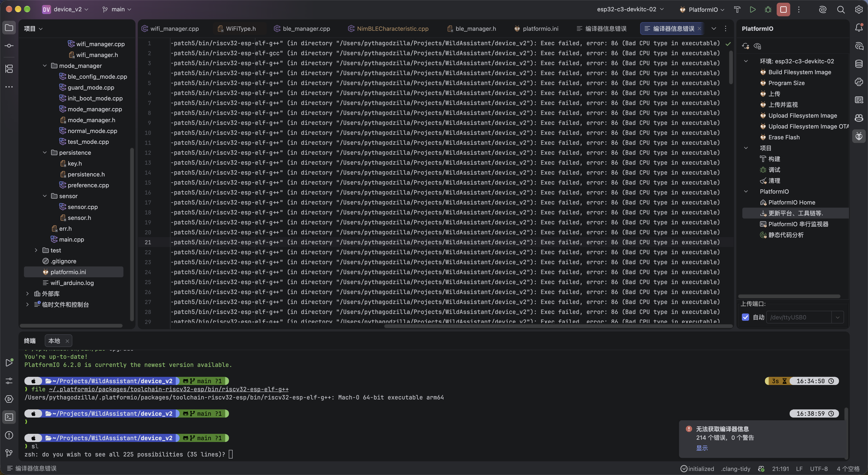Viewport: 868px width, 475px height.
Task: Click the Project folder tool window icon
Action: pos(9,28)
